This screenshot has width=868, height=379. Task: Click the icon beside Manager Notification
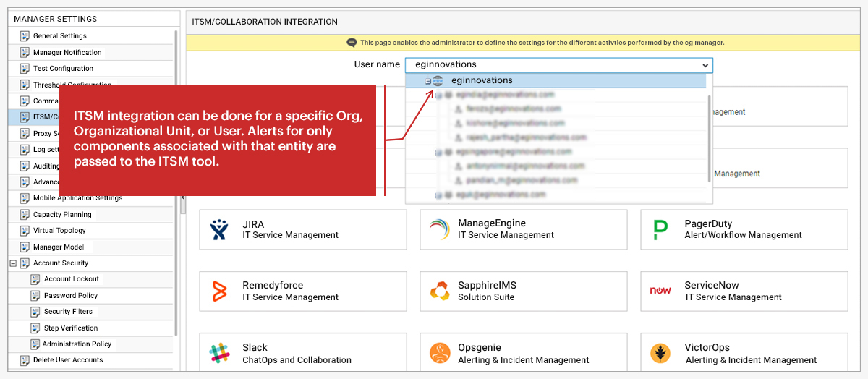click(25, 53)
